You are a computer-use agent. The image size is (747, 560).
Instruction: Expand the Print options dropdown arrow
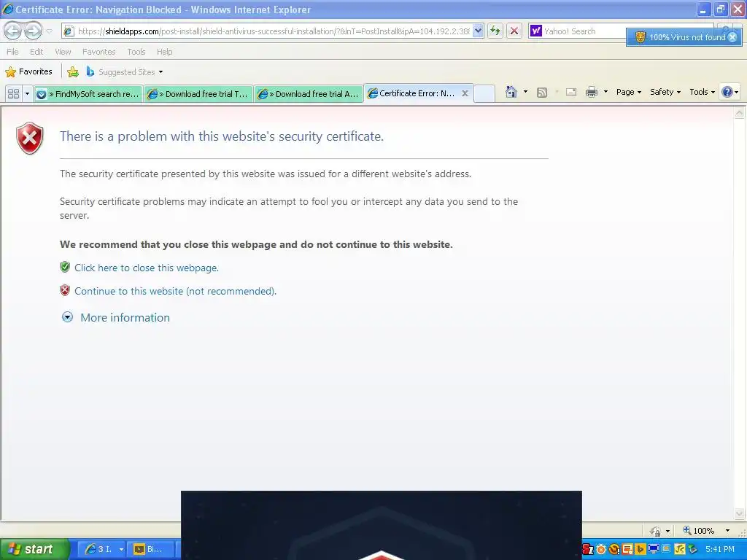point(605,92)
